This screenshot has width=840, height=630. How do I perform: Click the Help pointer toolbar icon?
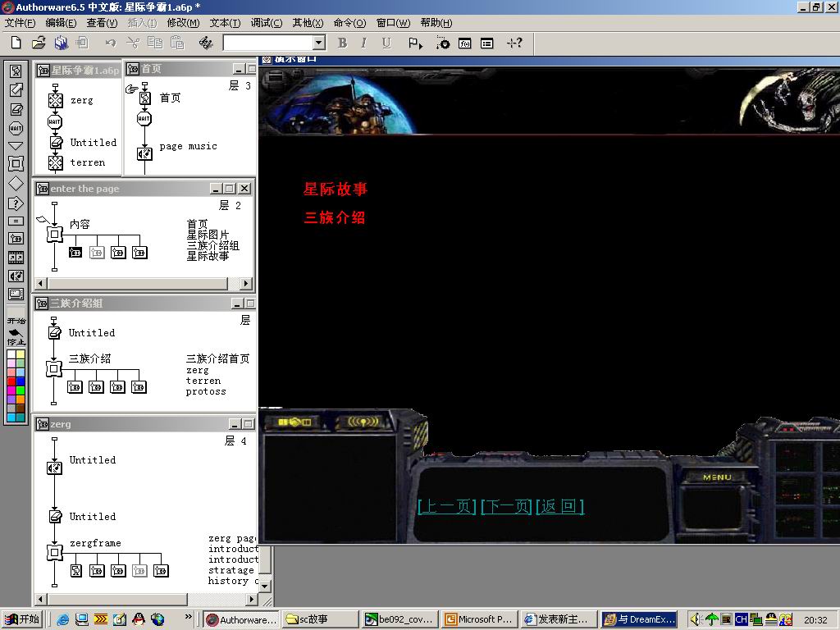514,43
